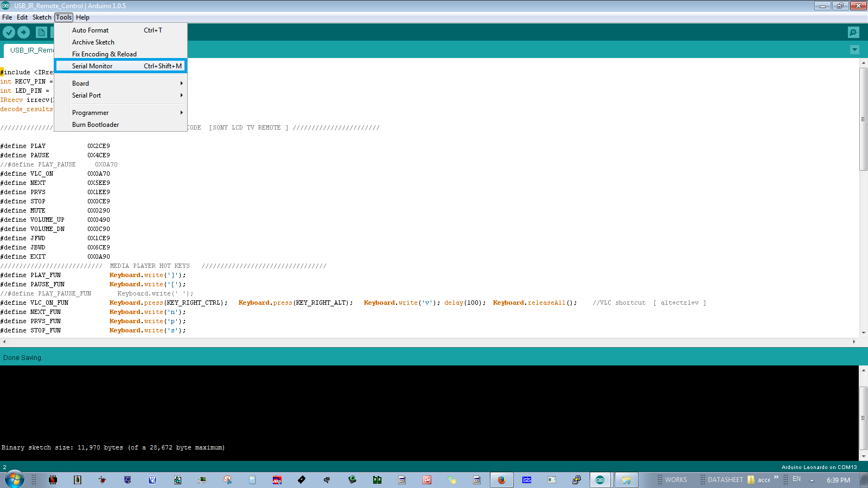
Task: Choose Archive Sketch menu entry
Action: pyautogui.click(x=120, y=42)
